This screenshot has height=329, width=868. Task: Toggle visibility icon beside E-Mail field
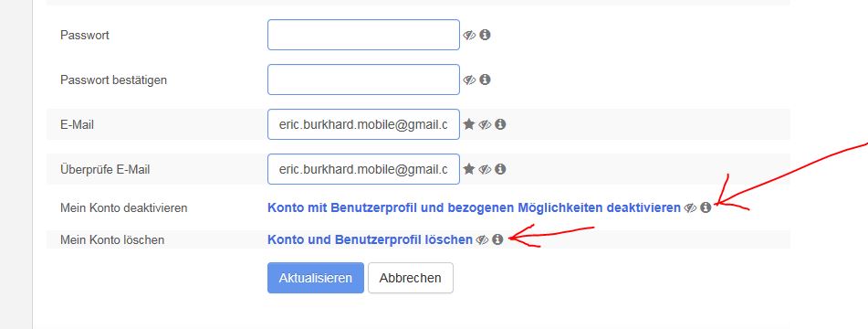(485, 124)
